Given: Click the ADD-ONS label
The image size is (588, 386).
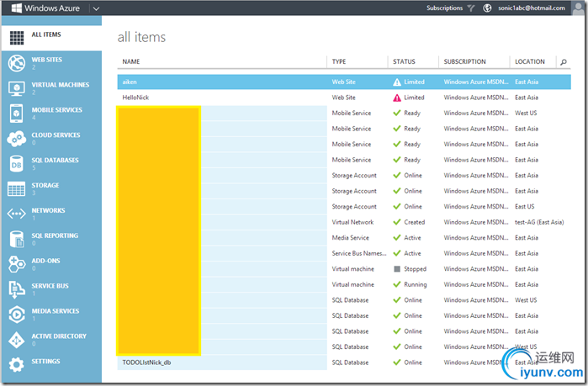Looking at the screenshot, I should [45, 261].
